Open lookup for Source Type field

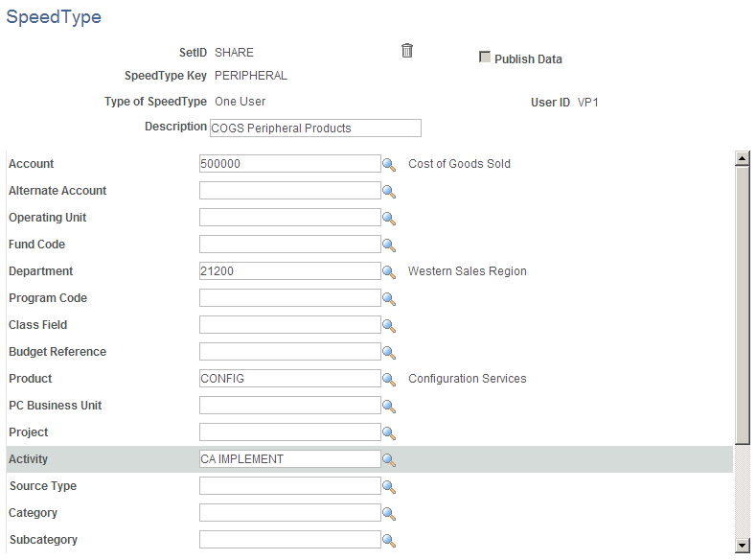pos(389,487)
